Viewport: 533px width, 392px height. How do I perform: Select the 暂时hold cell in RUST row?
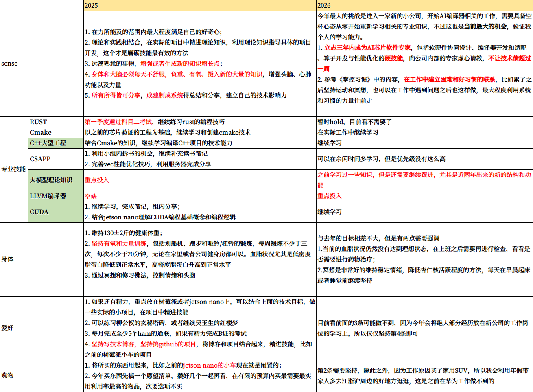tap(424, 122)
